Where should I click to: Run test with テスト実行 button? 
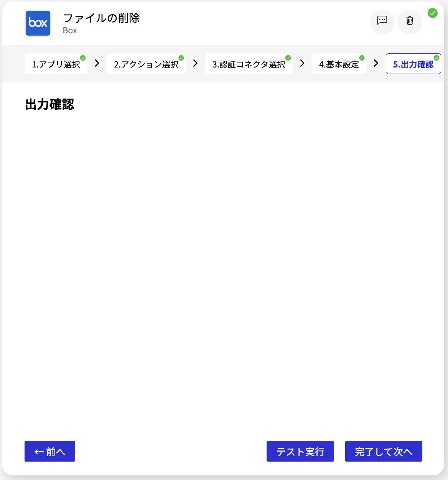(300, 451)
